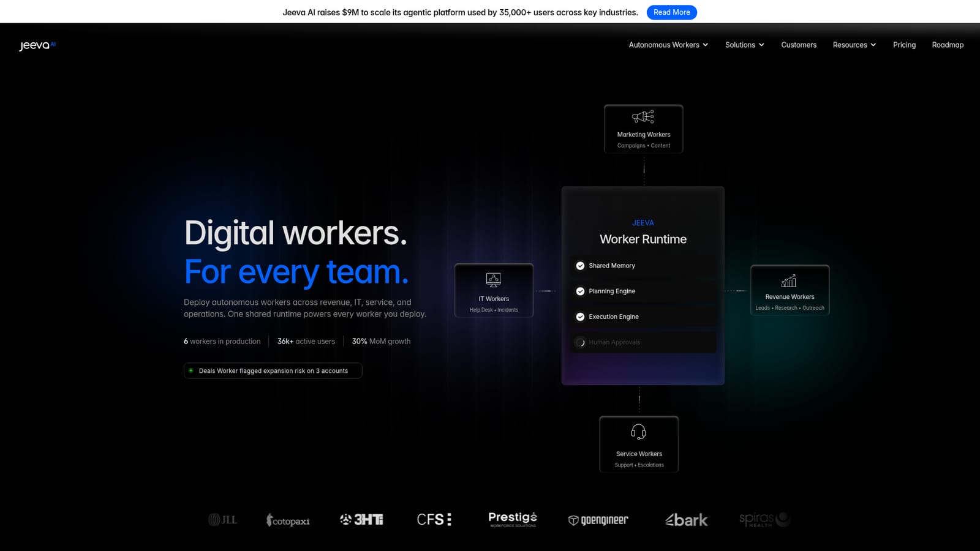Click the '6 workers in production' stat
The height and width of the screenshot is (551, 980).
pyautogui.click(x=222, y=342)
